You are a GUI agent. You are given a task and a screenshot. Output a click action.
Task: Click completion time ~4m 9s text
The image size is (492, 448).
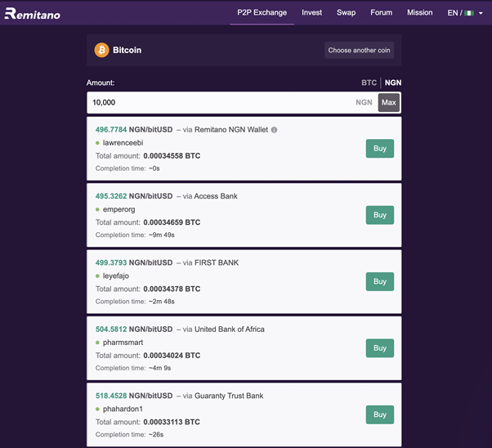click(159, 368)
